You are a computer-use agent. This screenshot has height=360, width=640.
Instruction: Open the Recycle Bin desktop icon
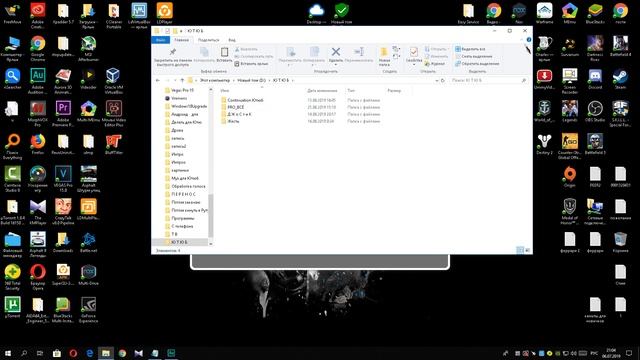coord(620,242)
